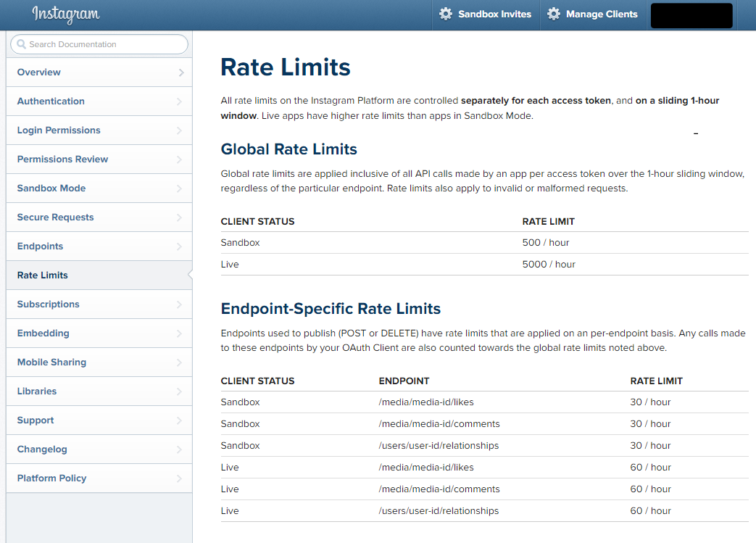Open Mobile Sharing documentation

click(99, 362)
